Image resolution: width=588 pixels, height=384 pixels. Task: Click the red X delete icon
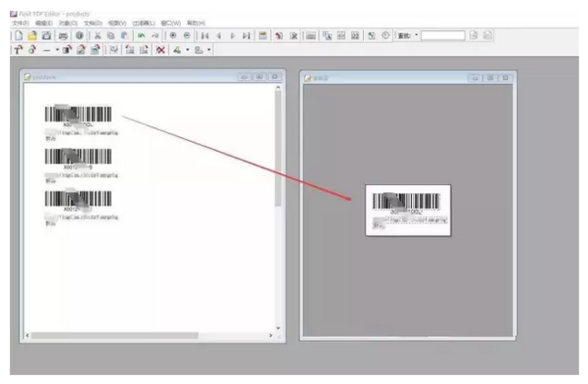(x=162, y=50)
